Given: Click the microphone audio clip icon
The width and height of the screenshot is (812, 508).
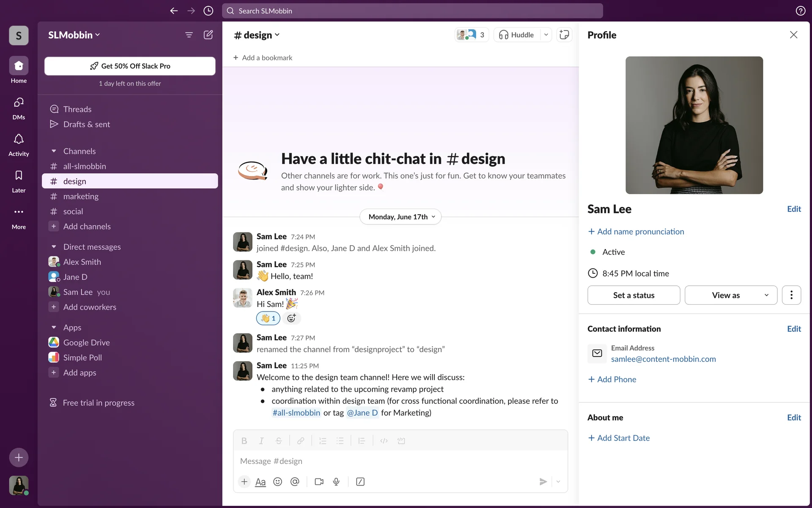Looking at the screenshot, I should click(336, 482).
